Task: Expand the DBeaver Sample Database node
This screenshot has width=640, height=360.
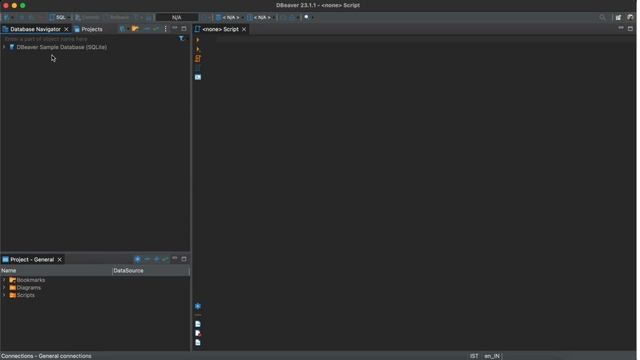Action: (4, 47)
